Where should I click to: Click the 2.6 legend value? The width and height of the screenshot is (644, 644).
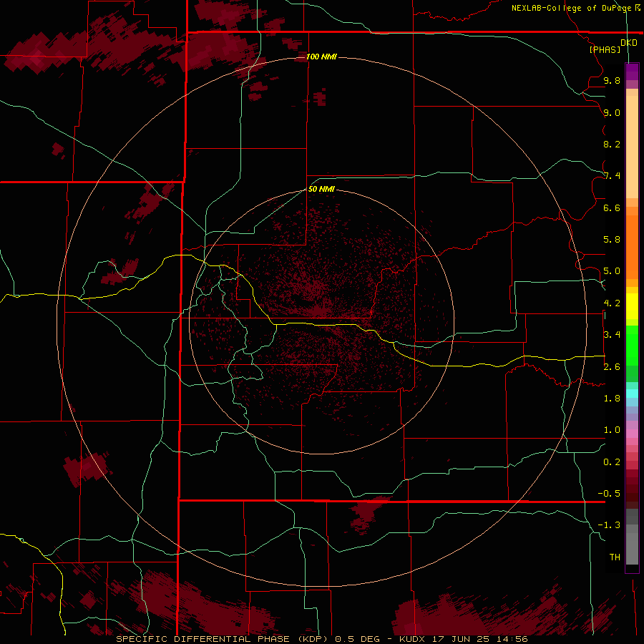pyautogui.click(x=612, y=367)
